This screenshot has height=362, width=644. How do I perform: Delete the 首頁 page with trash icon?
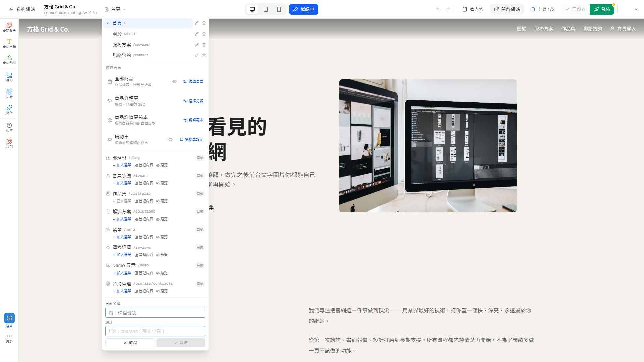tap(204, 23)
